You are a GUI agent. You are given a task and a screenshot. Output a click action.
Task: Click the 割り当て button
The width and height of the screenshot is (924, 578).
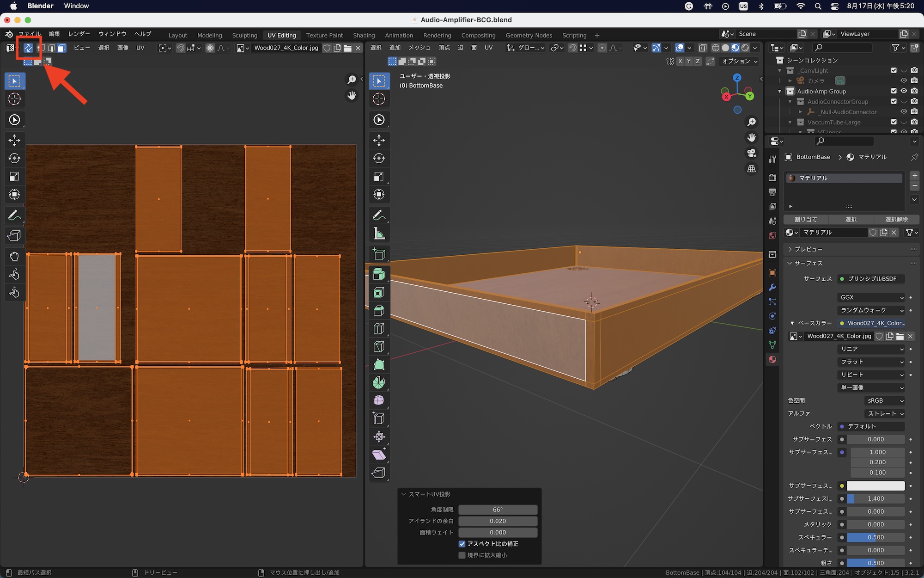point(806,219)
